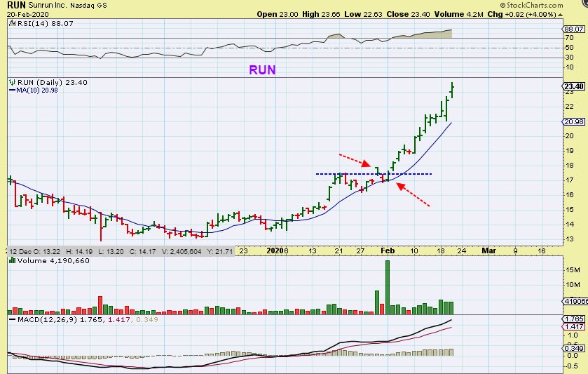
Task: Click the 70 level on RSI axis
Action: [x=569, y=38]
